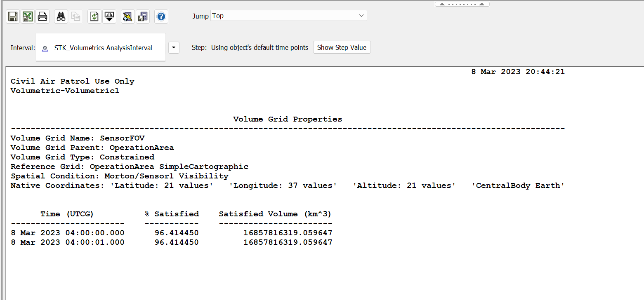
Task: Expand the Interval options arrow button
Action: point(174,48)
